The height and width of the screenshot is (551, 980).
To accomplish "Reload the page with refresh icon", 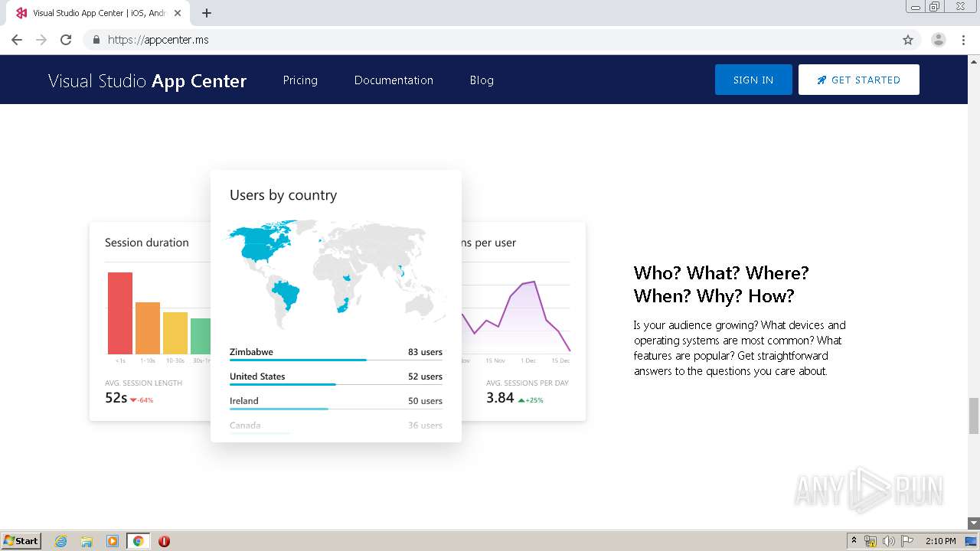I will (x=66, y=40).
